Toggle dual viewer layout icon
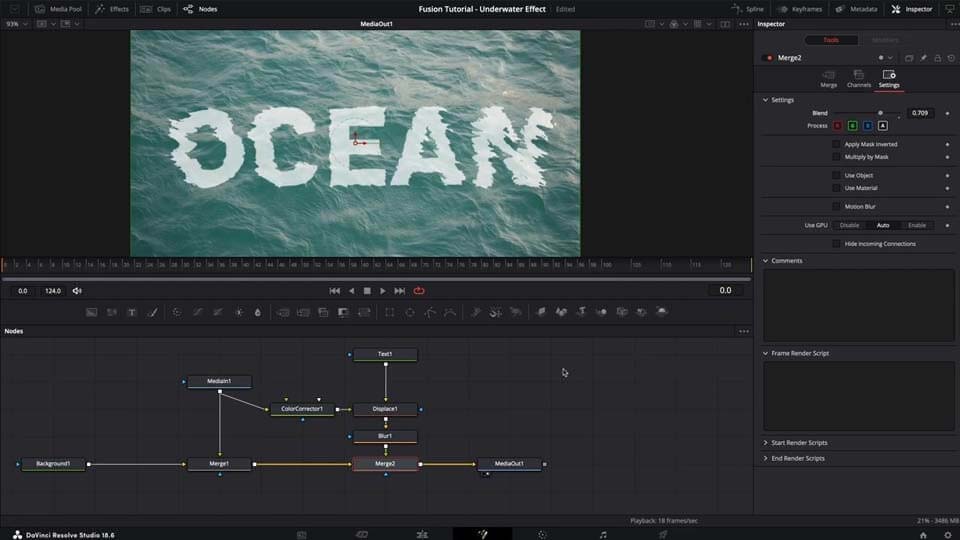The height and width of the screenshot is (540, 960). coord(725,24)
